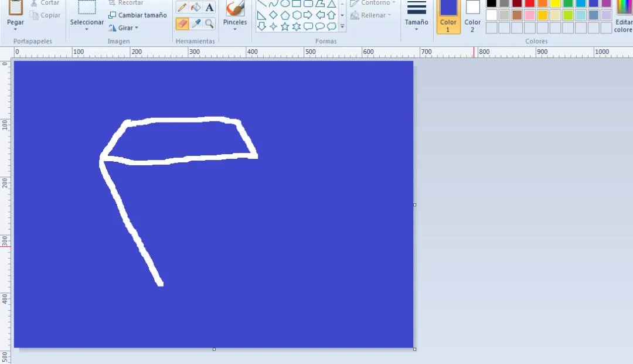
Task: Choose the brown color swatch
Action: [517, 15]
